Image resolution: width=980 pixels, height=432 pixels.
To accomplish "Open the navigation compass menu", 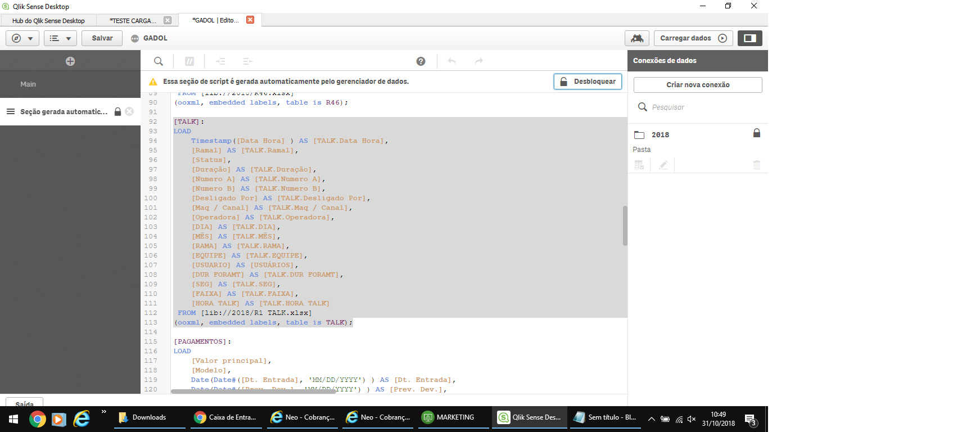I will (22, 38).
